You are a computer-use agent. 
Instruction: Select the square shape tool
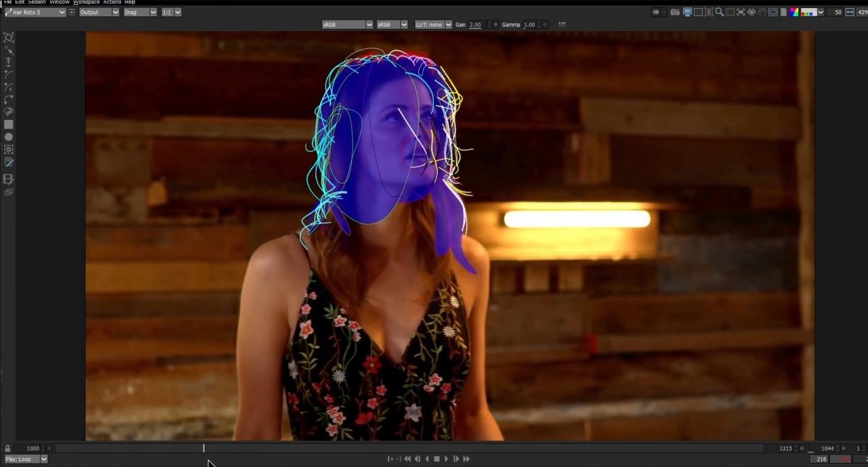click(x=9, y=125)
